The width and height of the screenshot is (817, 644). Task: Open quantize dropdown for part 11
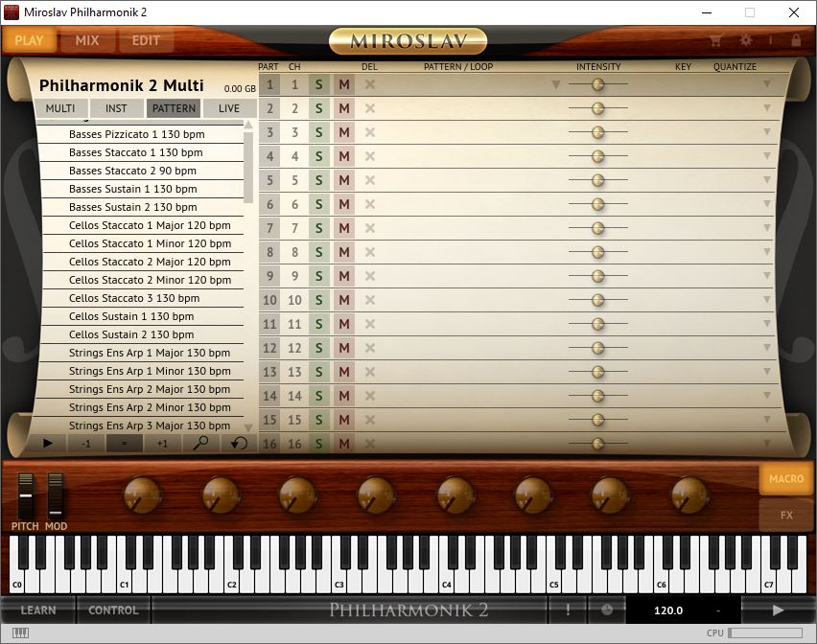tap(767, 324)
